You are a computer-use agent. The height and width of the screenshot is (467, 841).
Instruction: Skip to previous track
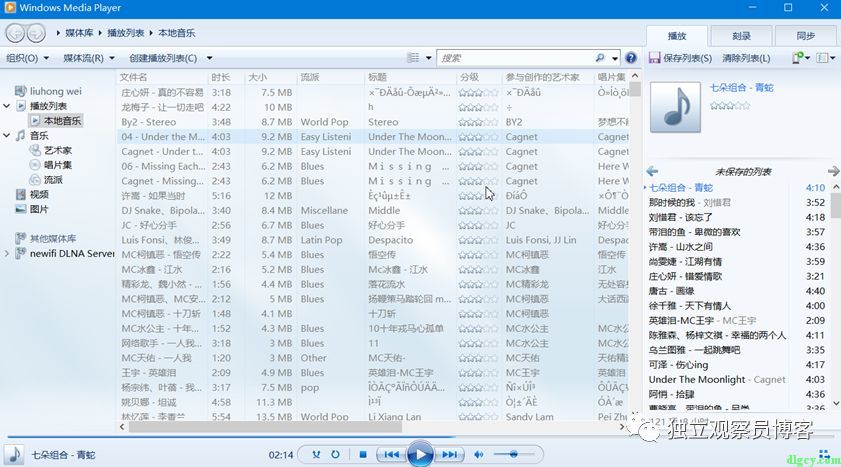pos(391,455)
